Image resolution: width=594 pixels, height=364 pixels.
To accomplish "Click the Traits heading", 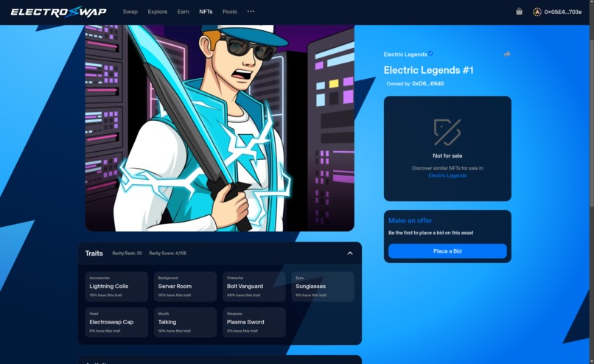I will [x=94, y=253].
